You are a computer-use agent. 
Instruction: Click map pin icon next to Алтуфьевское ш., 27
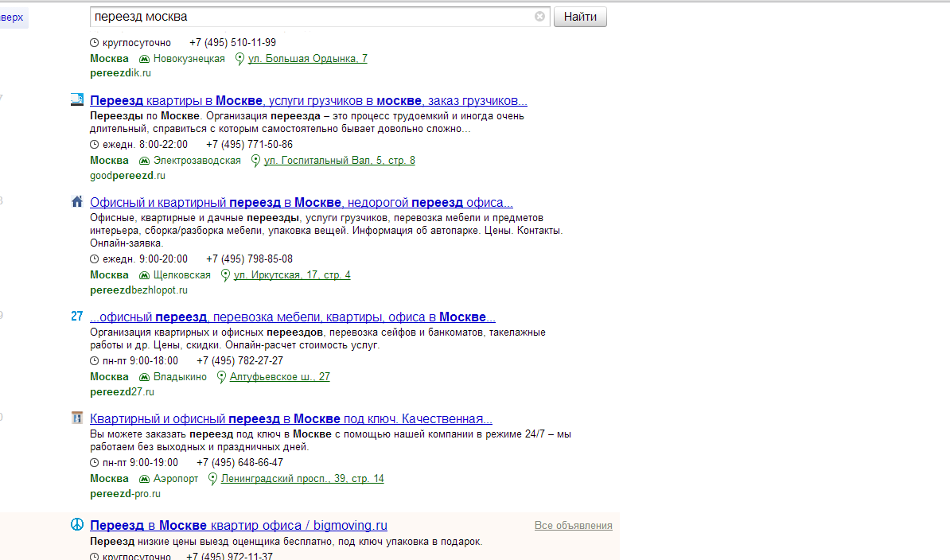[222, 376]
